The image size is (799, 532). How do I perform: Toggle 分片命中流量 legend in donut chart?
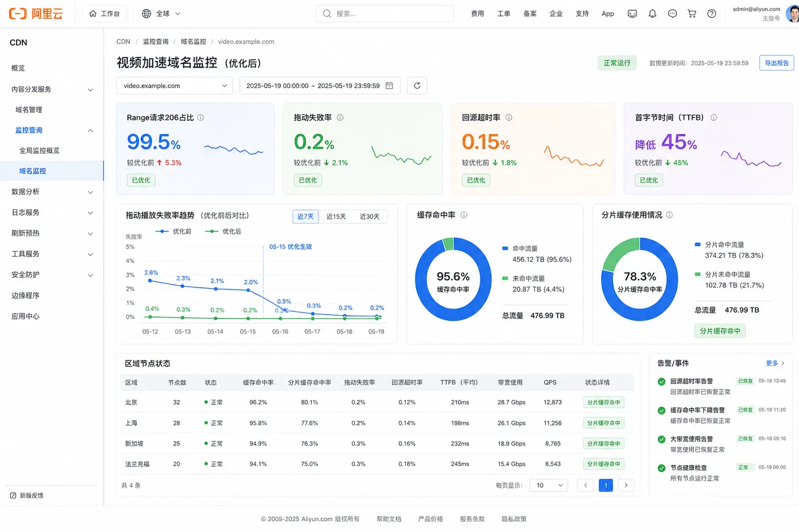[720, 245]
